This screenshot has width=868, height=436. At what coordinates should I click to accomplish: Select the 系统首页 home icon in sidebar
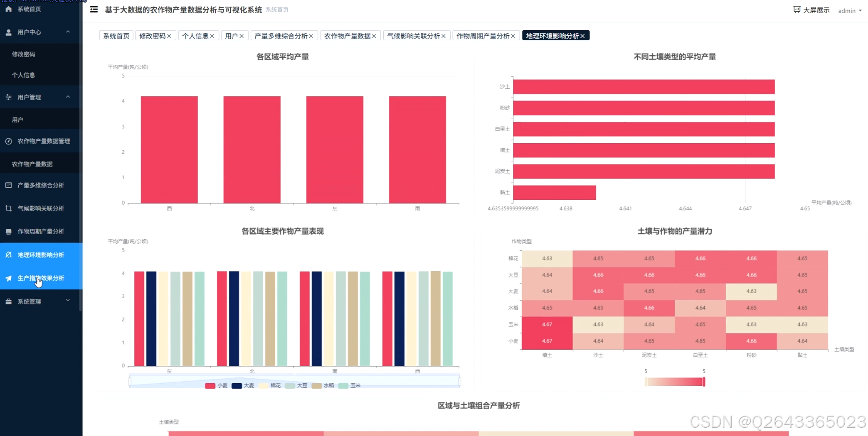[8, 9]
